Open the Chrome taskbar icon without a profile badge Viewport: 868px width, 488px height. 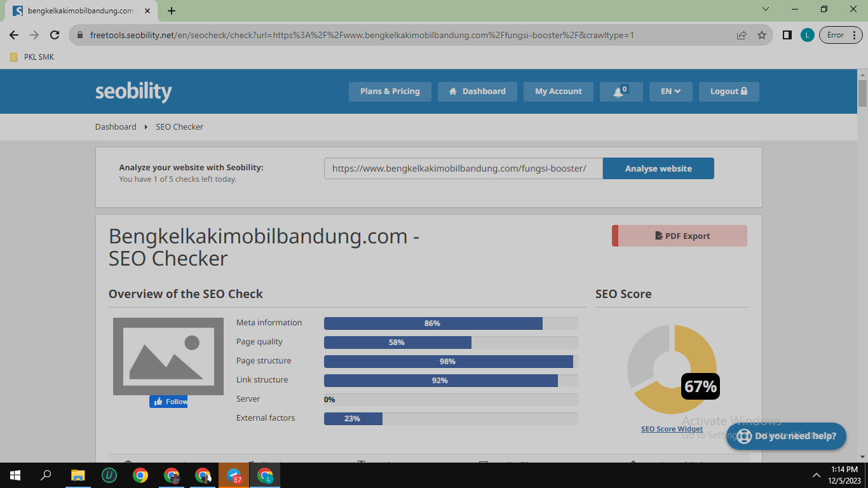(140, 475)
